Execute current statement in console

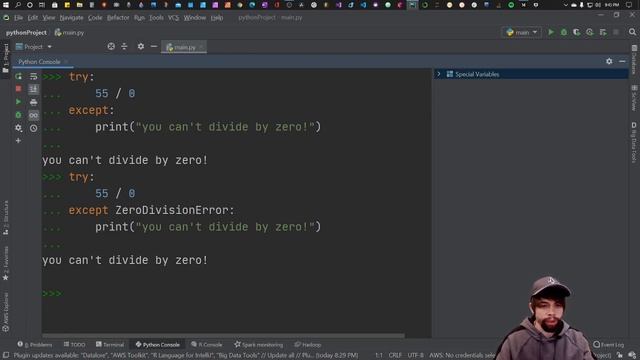(18, 102)
